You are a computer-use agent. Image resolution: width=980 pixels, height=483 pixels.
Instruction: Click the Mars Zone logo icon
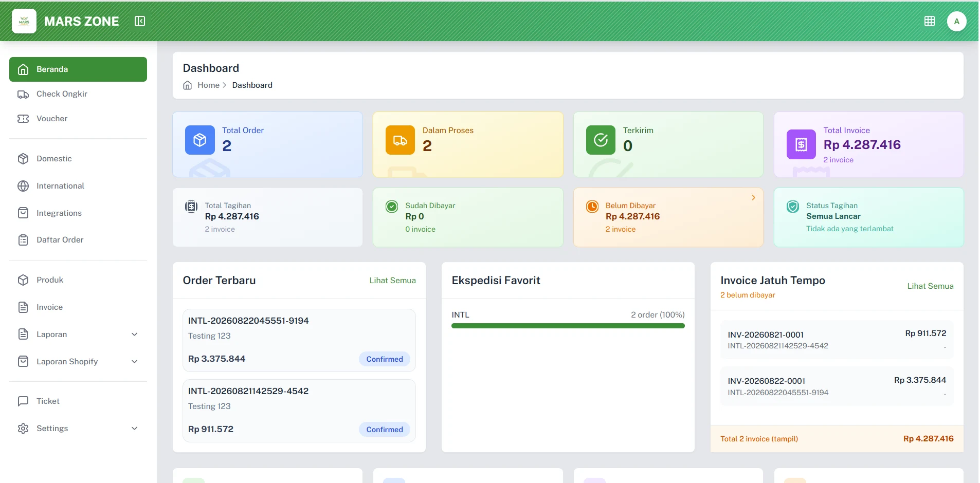(24, 21)
